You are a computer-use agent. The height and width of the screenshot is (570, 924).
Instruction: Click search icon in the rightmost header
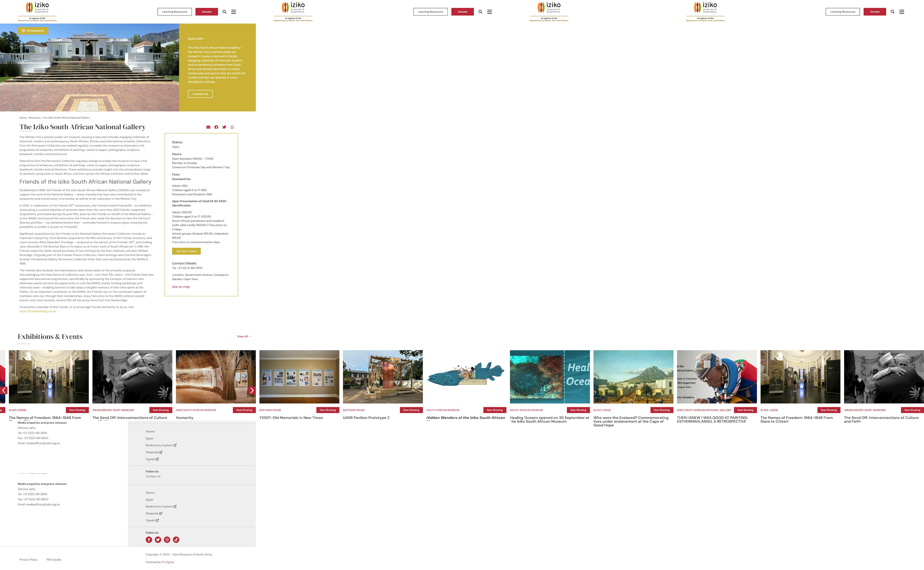click(893, 12)
